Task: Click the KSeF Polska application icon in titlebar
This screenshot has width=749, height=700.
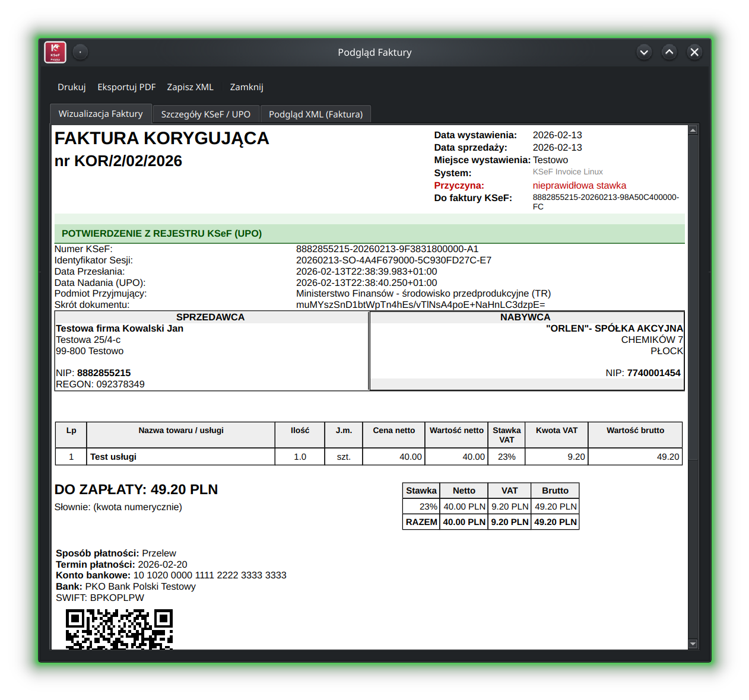Action: [x=55, y=52]
